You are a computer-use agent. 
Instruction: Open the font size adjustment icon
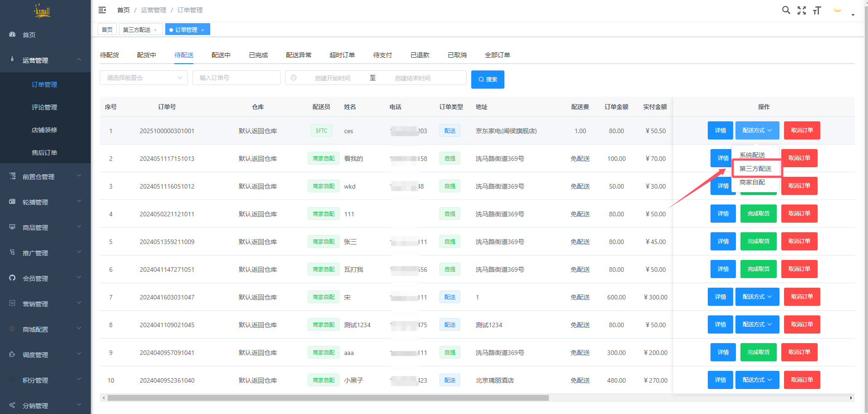pyautogui.click(x=817, y=10)
